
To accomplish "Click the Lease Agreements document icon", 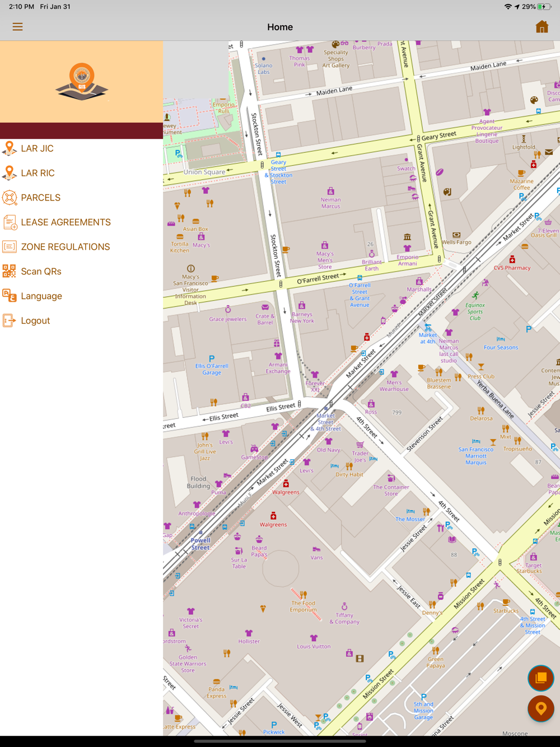I will pyautogui.click(x=10, y=222).
